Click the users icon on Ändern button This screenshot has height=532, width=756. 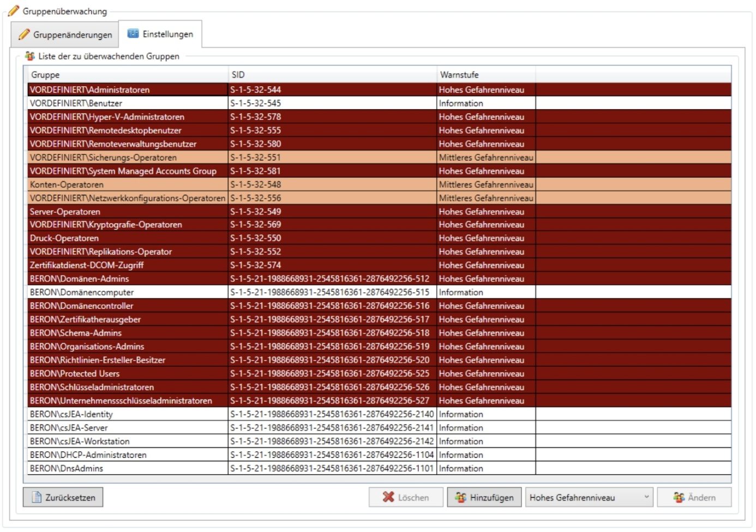coord(679,497)
